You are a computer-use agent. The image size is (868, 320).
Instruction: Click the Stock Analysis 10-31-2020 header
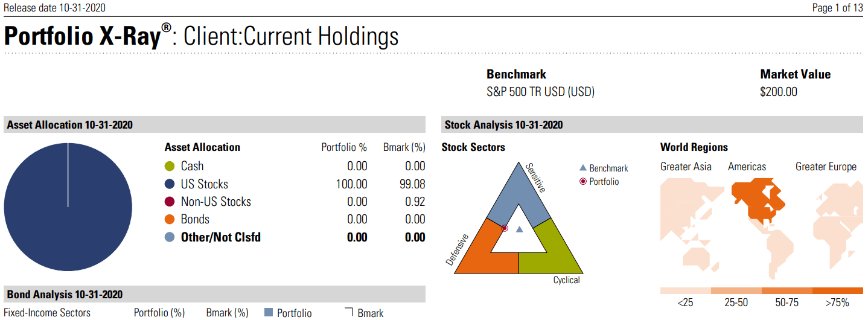(503, 125)
